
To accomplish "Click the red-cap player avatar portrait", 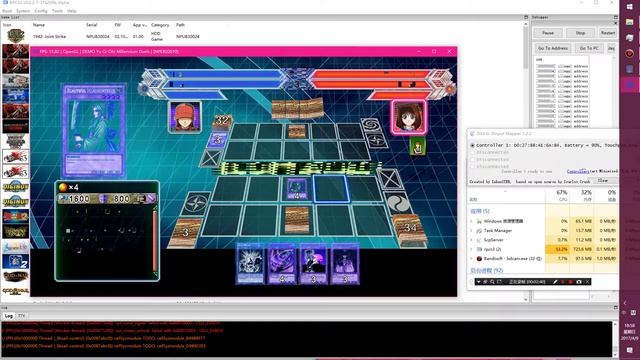I will pos(185,117).
